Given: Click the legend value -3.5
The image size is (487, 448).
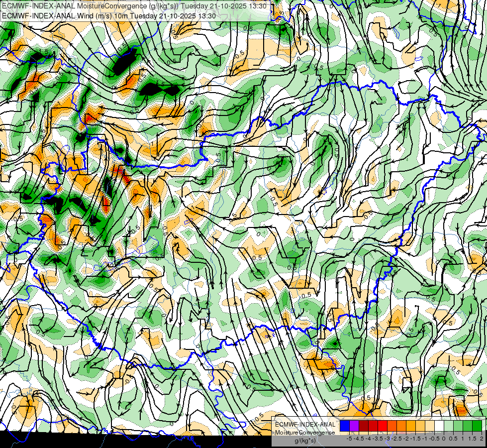Looking at the screenshot, I should click(378, 439).
